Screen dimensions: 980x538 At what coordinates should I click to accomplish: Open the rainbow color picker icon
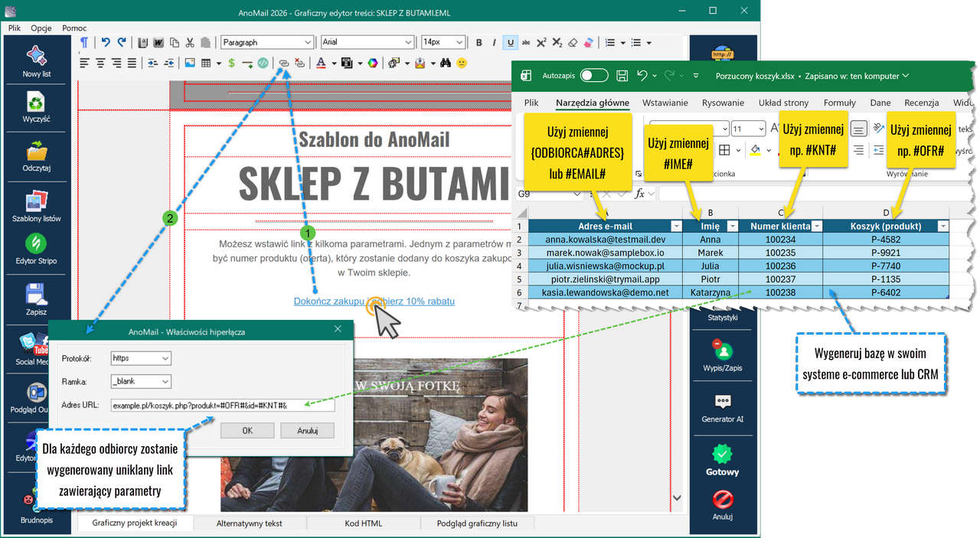pos(372,63)
